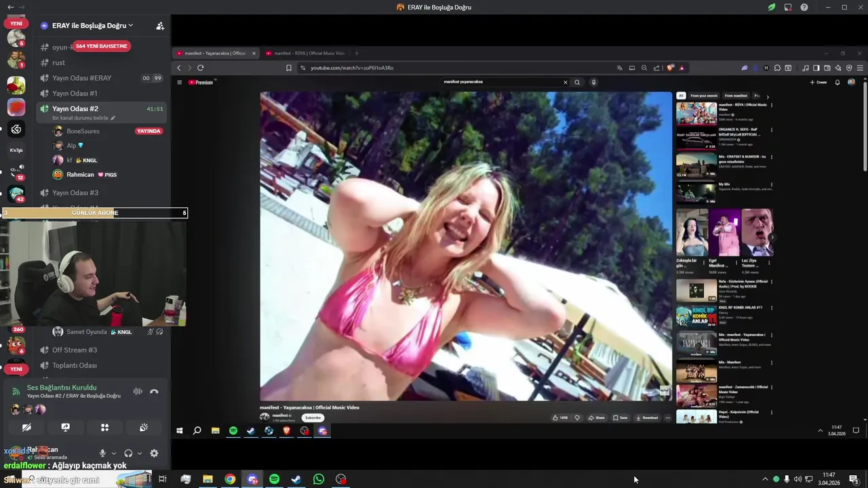Screen dimensions: 868x488
Task: Start an activity from voice panel
Action: tap(104, 428)
